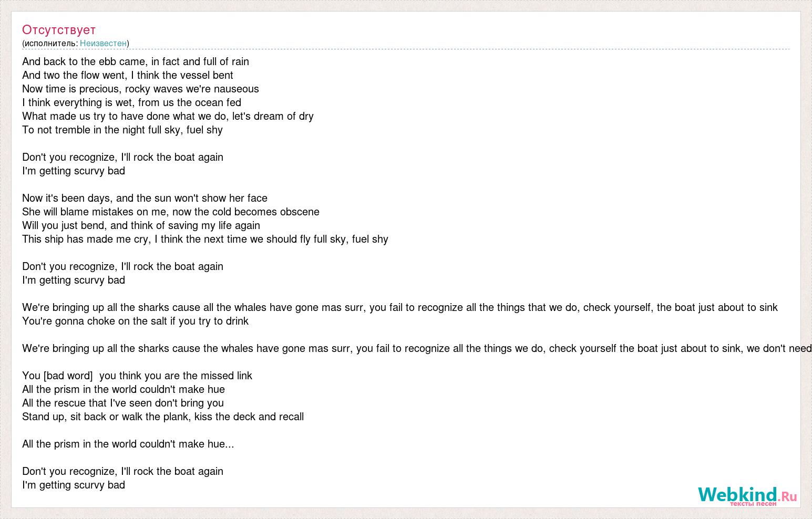Click the тексты песен tagline under logo
This screenshot has width=812, height=519.
point(753,504)
